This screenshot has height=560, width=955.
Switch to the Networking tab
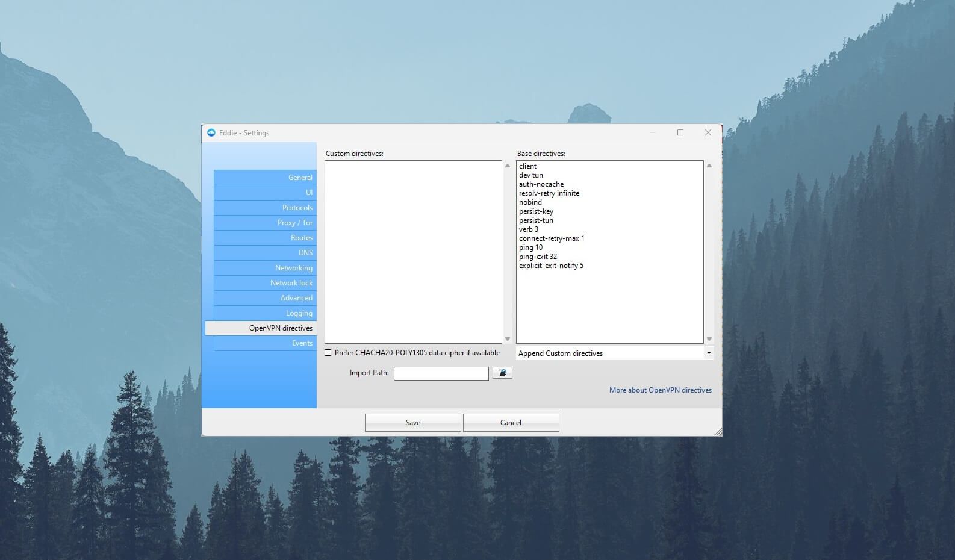265,268
